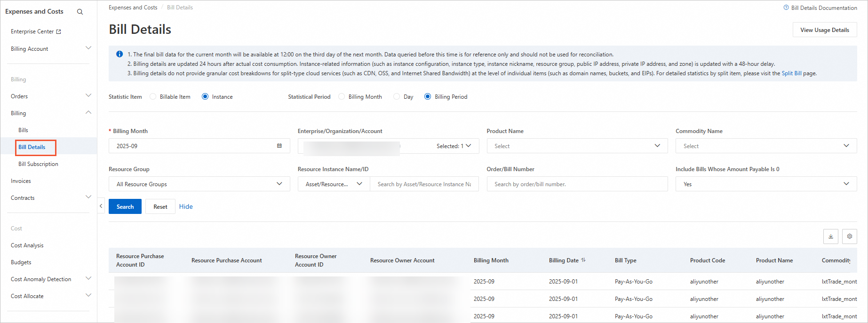Viewport: 868px width, 323px height.
Task: Click the Order/Bill Number search field
Action: (577, 184)
